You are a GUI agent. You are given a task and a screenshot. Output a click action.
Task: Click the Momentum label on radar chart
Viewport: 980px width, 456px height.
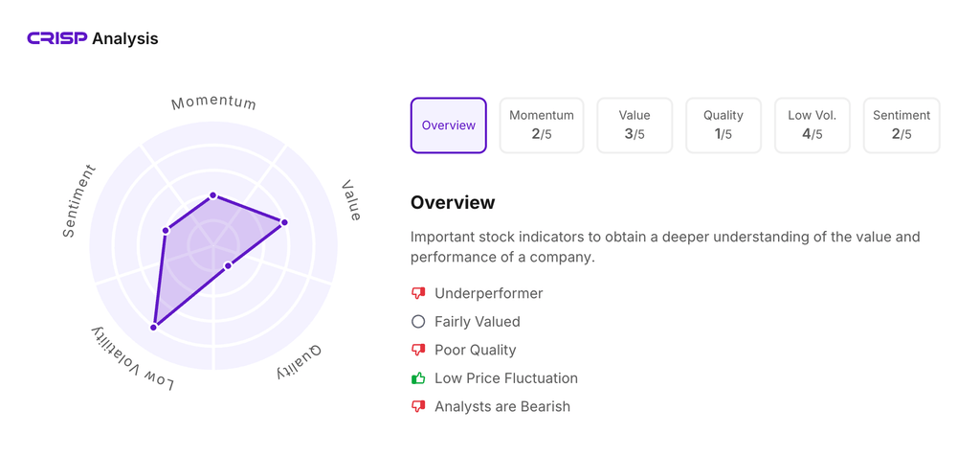point(213,103)
